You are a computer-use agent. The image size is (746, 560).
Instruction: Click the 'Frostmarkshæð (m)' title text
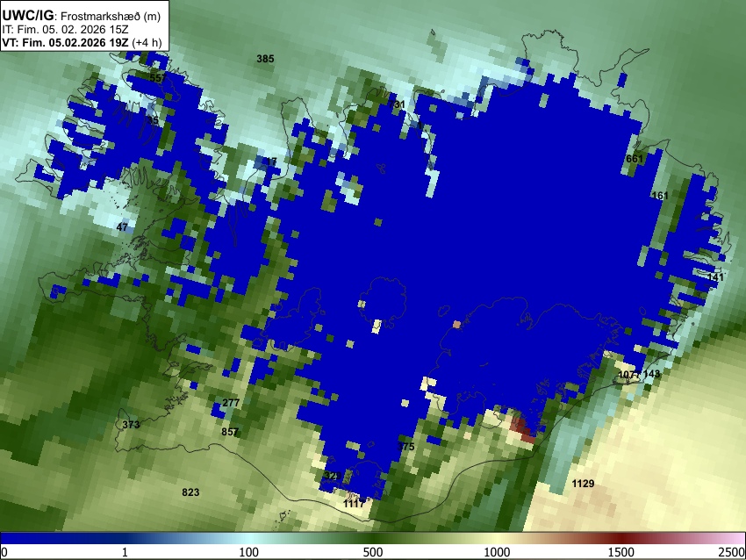[111, 16]
